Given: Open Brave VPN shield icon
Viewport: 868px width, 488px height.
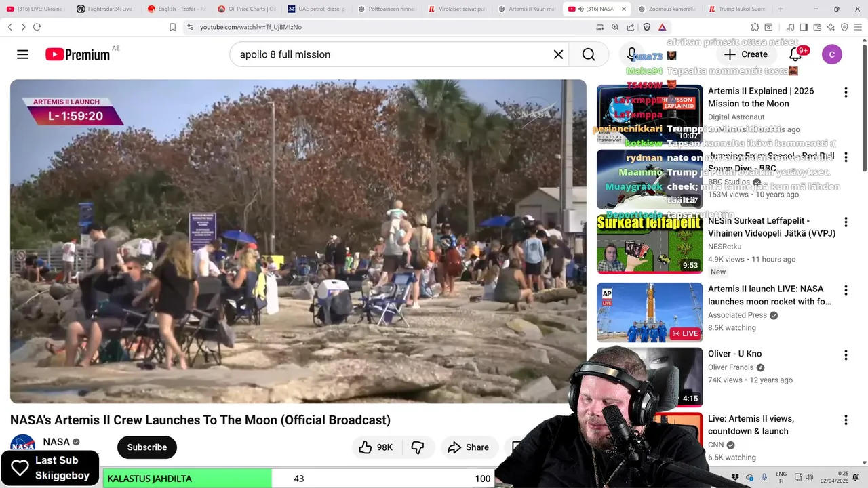Looking at the screenshot, I should click(x=844, y=27).
